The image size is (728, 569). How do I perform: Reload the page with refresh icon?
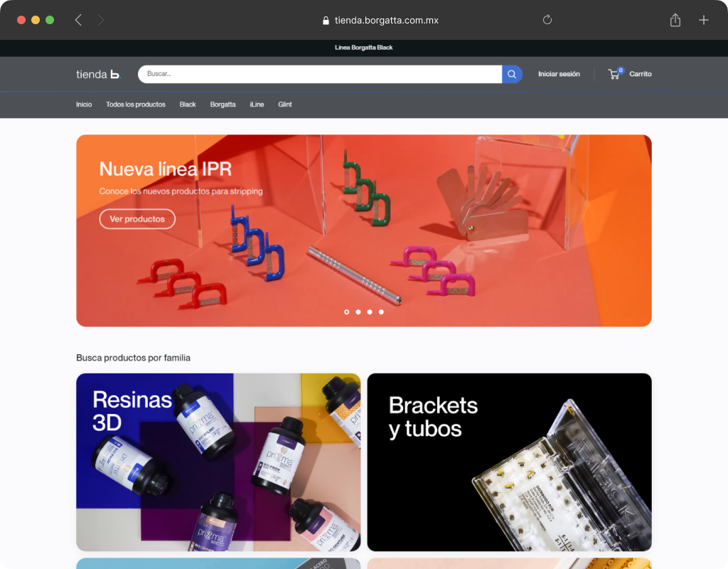[x=547, y=20]
